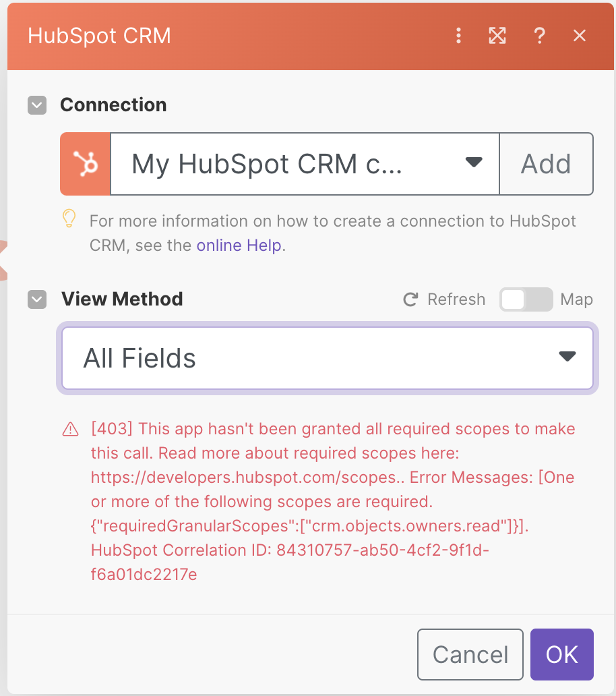Collapse the Connection section
Screen dimensions: 616x696
(37, 105)
